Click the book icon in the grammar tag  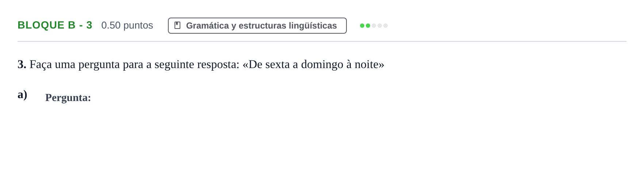(x=177, y=25)
